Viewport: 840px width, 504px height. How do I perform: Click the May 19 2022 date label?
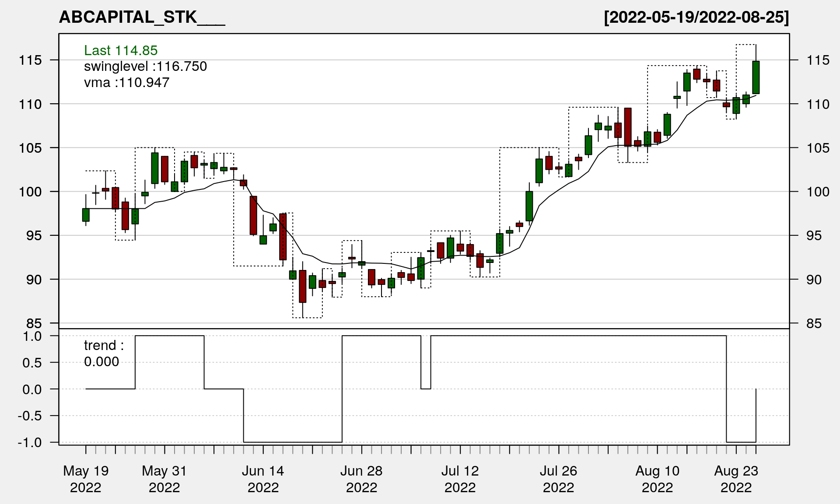click(86, 479)
